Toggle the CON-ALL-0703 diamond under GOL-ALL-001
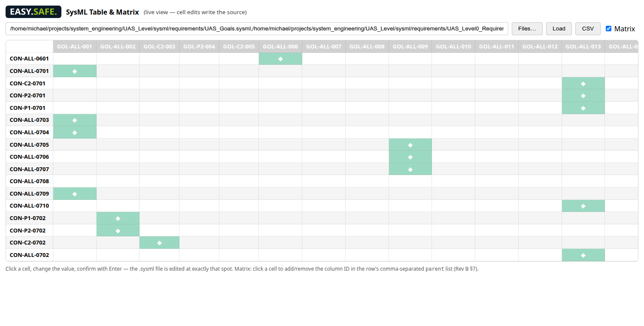644x326 pixels. [x=75, y=120]
